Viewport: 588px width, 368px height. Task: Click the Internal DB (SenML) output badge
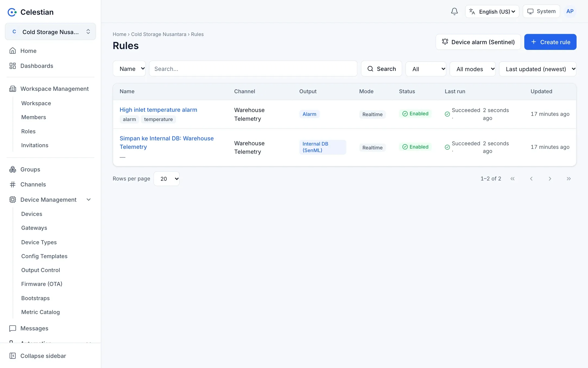click(x=323, y=147)
